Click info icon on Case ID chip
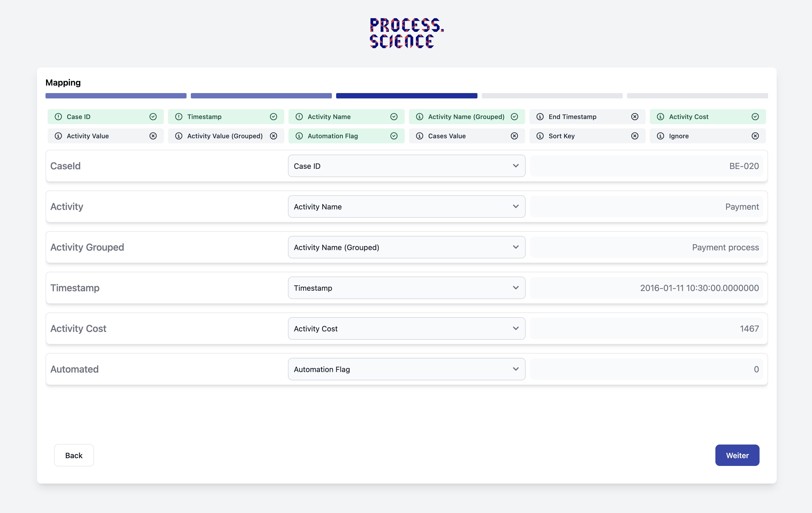The height and width of the screenshot is (513, 812). coord(58,117)
